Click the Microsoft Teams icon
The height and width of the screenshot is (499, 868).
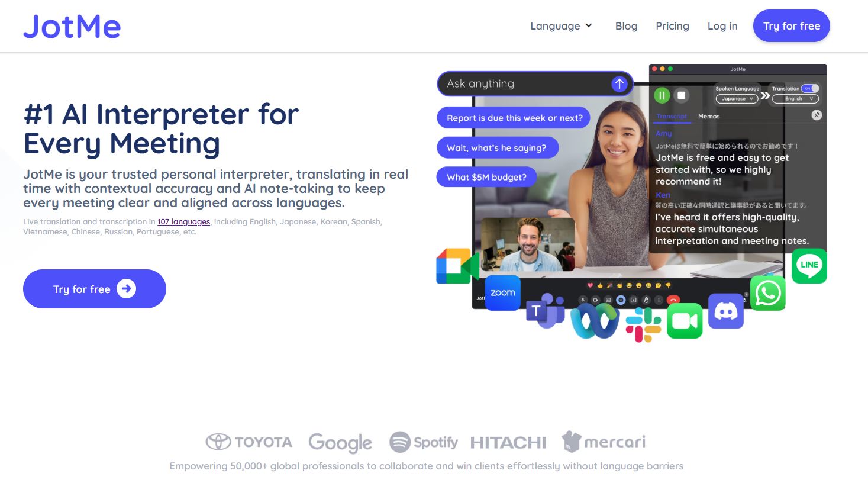(x=546, y=310)
